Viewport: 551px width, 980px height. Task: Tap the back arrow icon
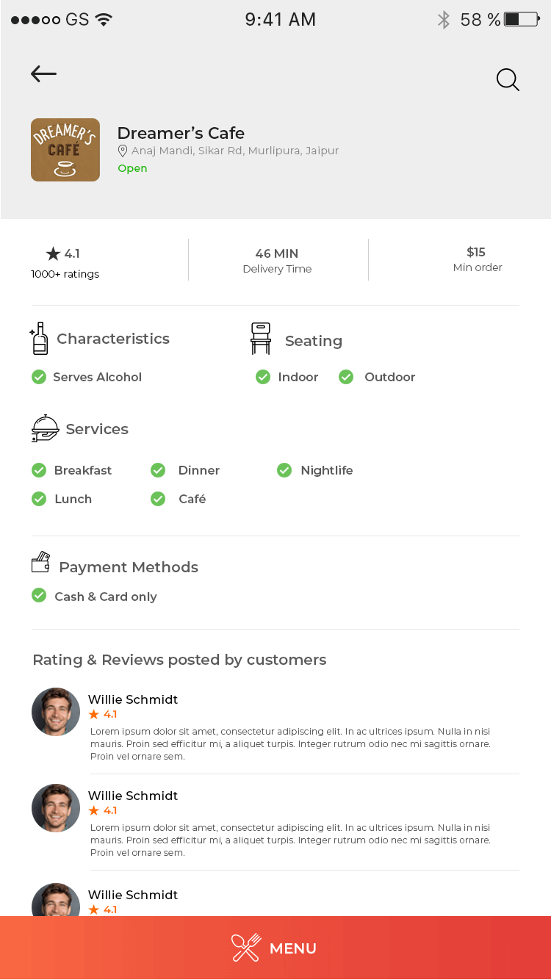(43, 73)
